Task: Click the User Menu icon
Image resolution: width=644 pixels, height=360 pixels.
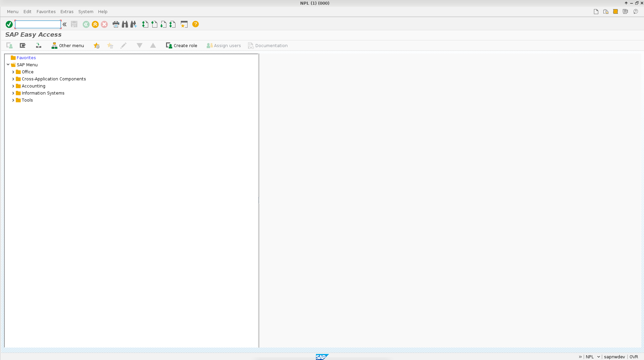Action: pyautogui.click(x=9, y=45)
